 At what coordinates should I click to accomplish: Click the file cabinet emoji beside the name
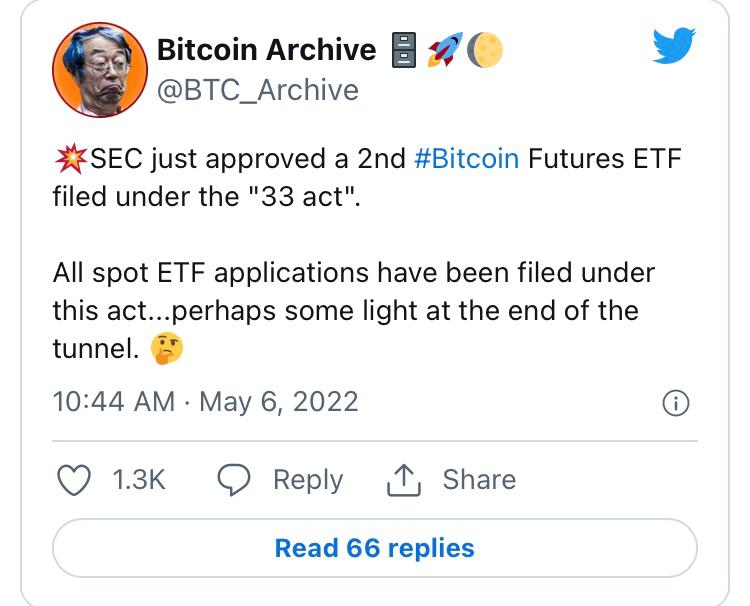(x=404, y=51)
